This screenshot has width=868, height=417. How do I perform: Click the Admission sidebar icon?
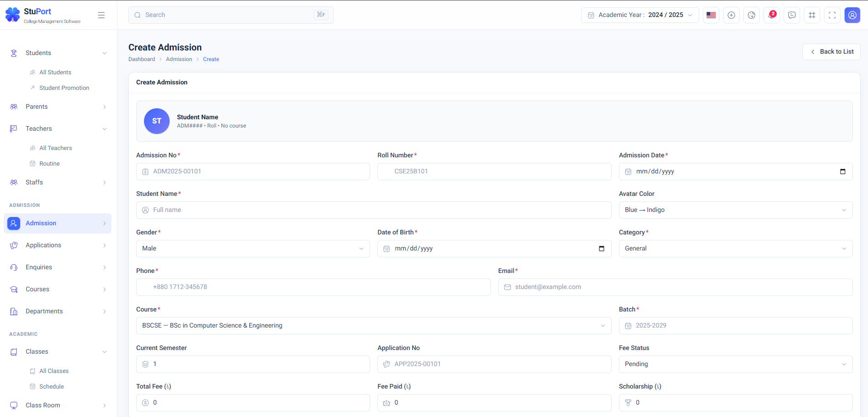coord(14,223)
